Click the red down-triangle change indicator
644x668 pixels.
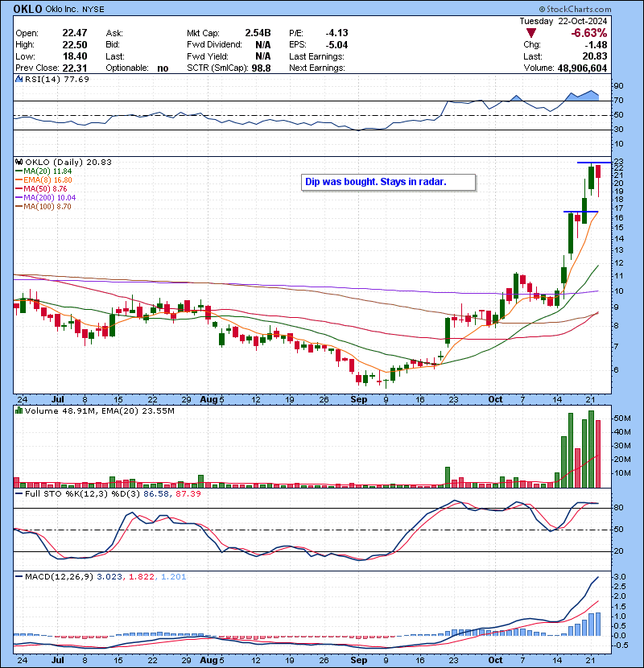[530, 33]
